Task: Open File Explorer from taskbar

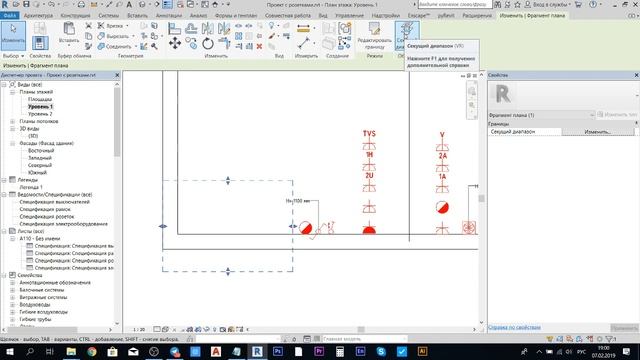Action: pyautogui.click(x=71, y=351)
